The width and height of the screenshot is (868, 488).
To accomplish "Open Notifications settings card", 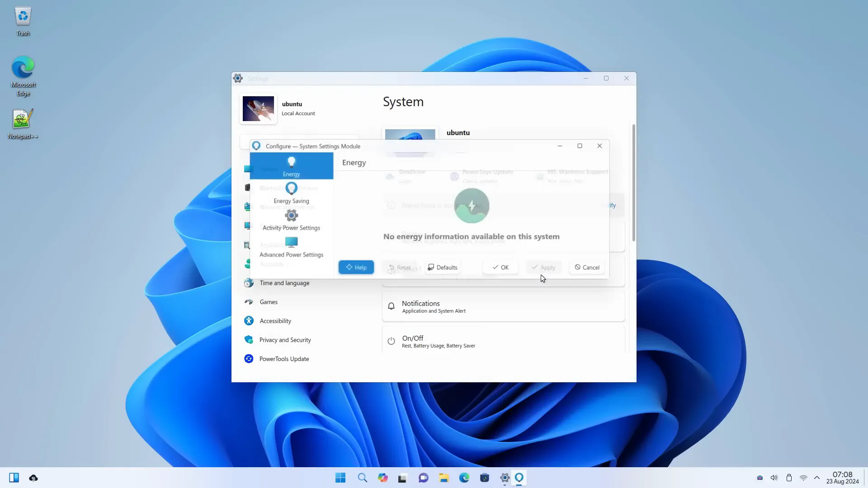I will coord(503,307).
